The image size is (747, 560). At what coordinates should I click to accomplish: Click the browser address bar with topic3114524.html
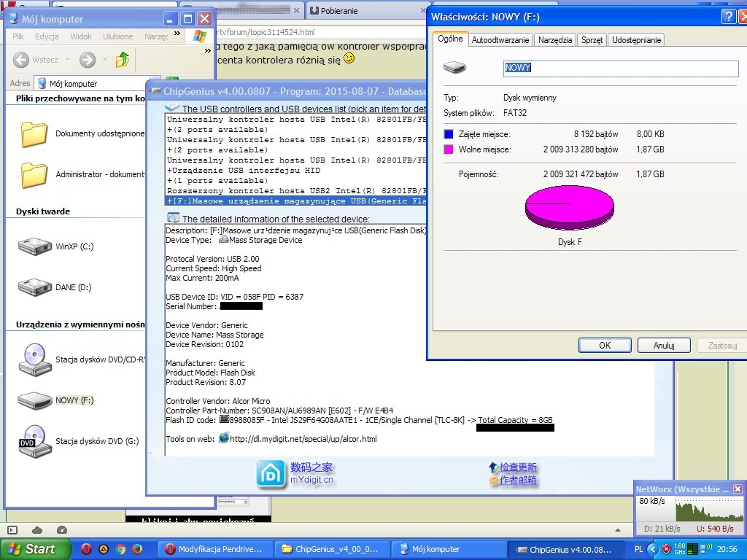pyautogui.click(x=321, y=32)
